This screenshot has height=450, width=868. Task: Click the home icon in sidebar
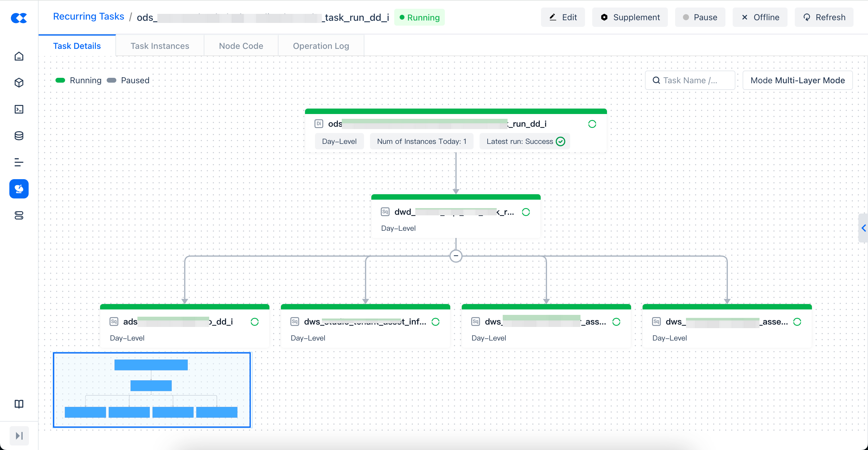point(19,56)
